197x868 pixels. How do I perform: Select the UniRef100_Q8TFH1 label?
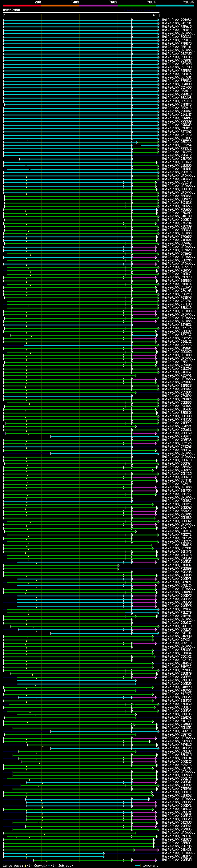177,481
